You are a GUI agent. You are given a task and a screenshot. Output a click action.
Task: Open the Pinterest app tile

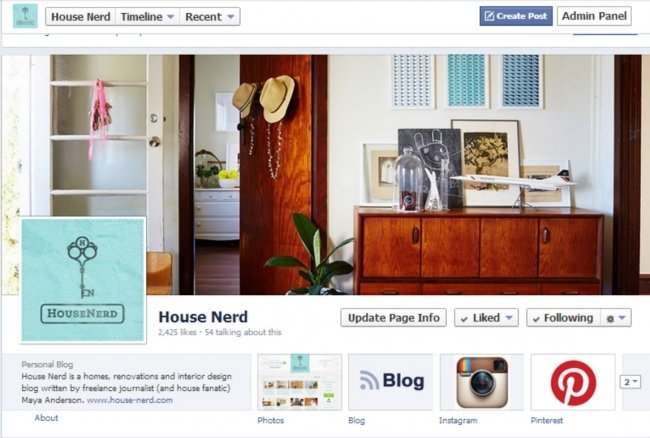573,382
